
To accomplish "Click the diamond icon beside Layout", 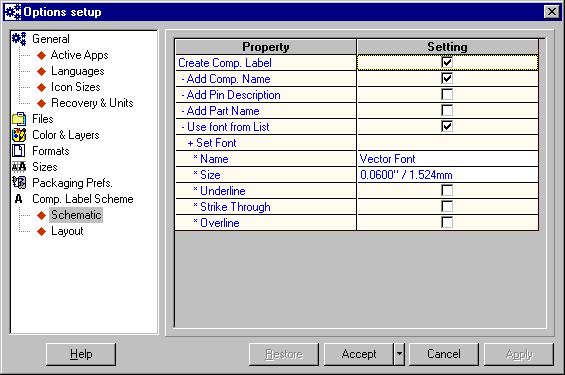I will (x=41, y=231).
